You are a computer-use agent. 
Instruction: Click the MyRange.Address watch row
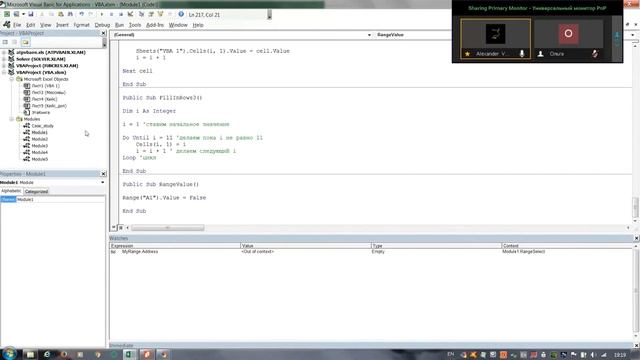pyautogui.click(x=371, y=252)
